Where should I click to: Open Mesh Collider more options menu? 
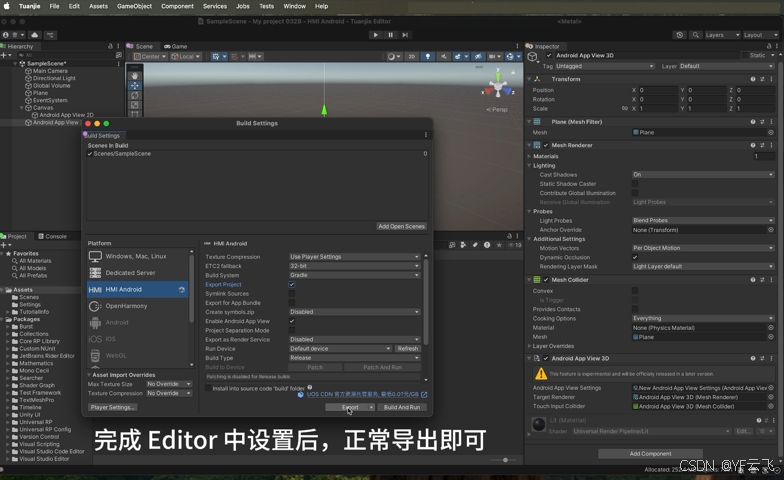[x=772, y=280]
